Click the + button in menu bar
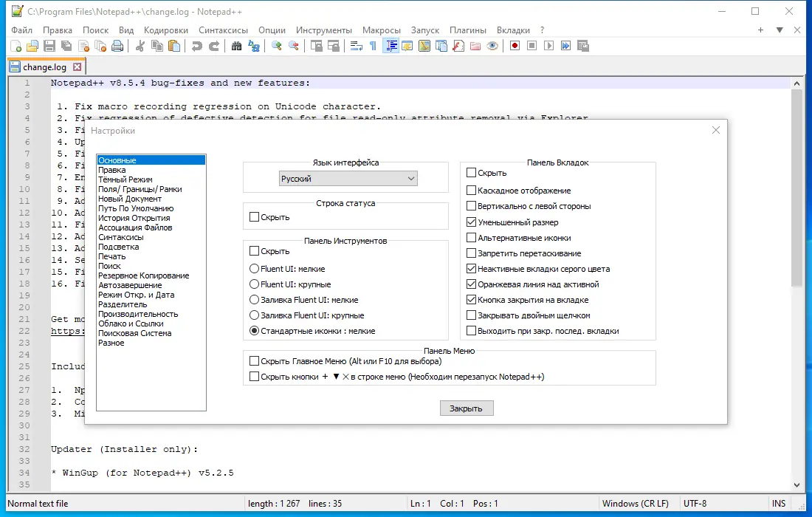This screenshot has height=517, width=812. click(761, 30)
